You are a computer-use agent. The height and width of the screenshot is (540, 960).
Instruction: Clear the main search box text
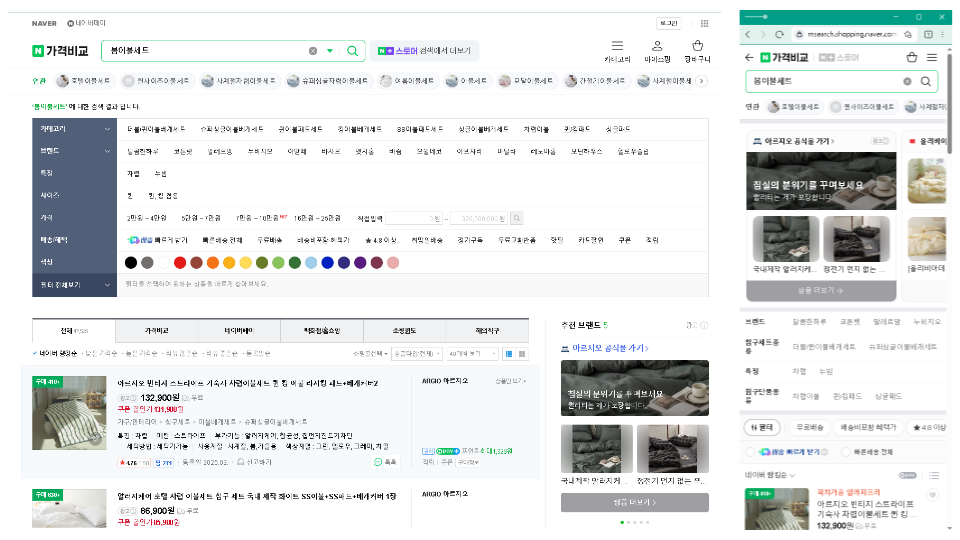pos(313,51)
